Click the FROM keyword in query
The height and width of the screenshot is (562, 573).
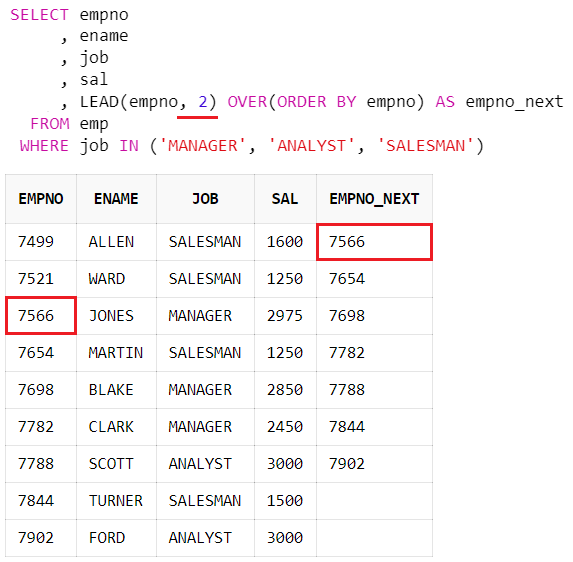coord(50,124)
